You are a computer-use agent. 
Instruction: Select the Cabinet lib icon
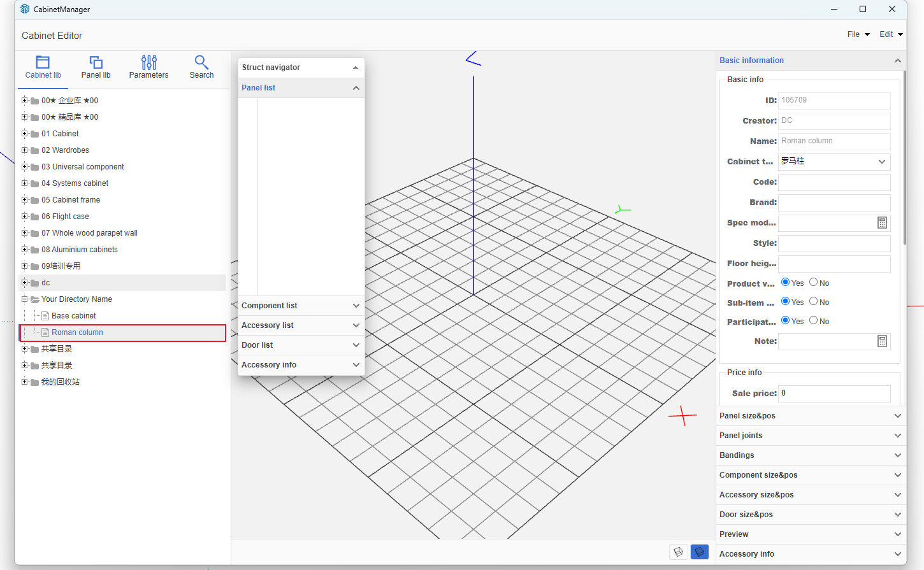coord(43,62)
